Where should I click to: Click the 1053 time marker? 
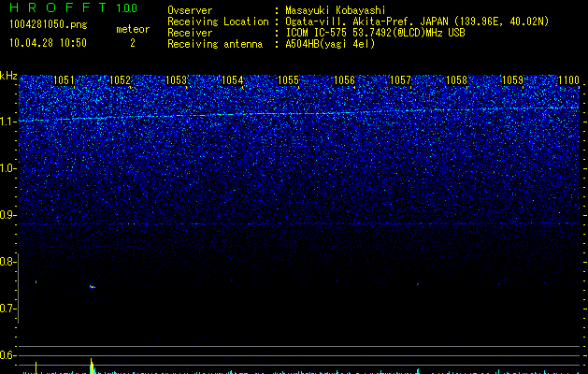tap(177, 80)
